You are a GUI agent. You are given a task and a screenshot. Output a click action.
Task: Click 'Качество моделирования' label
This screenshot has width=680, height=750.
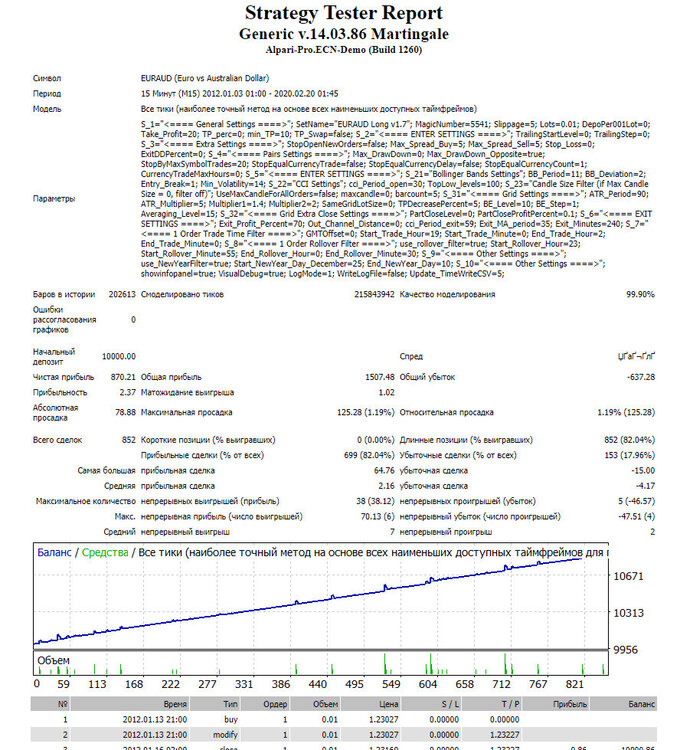click(447, 294)
